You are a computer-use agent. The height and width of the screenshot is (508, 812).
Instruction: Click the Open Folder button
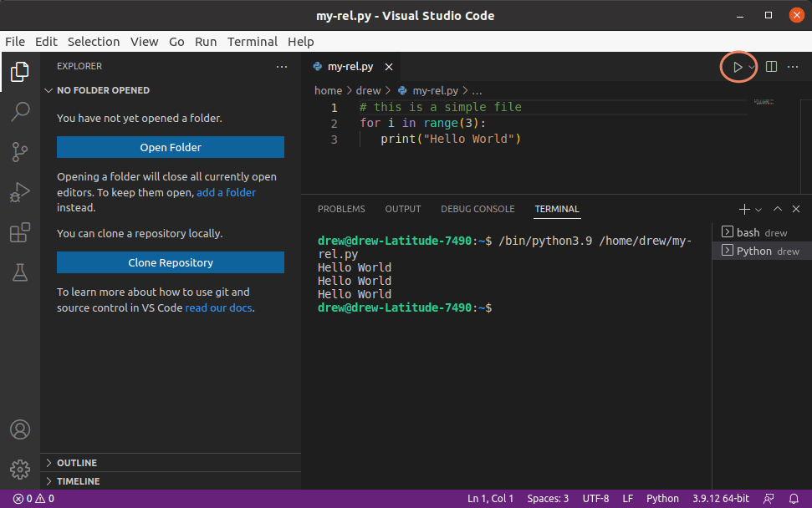(171, 148)
